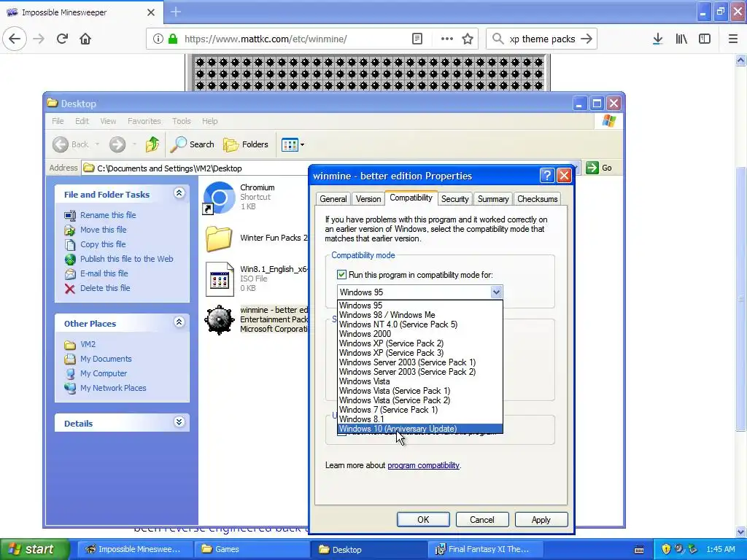Choose Windows 8.1 in list

[419, 419]
